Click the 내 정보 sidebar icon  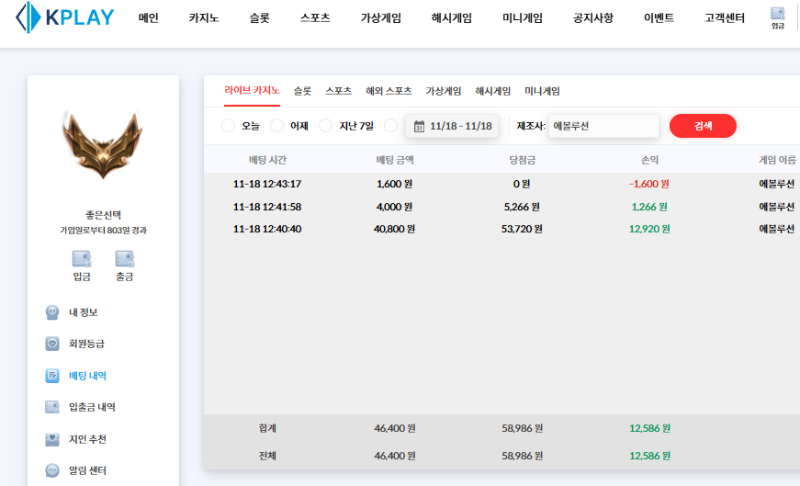(53, 312)
